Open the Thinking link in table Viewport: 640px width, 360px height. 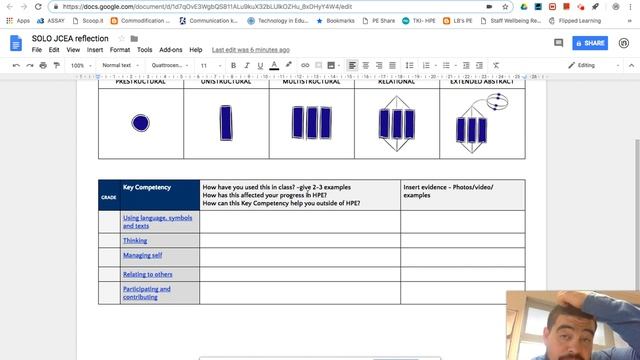point(135,240)
